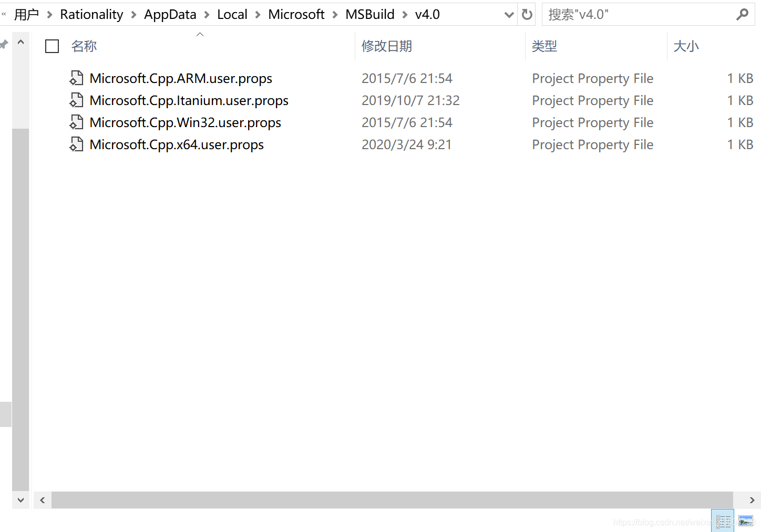Click the navigation pane vertical scrollbar thumb
The height and width of the screenshot is (532, 761).
(20, 310)
